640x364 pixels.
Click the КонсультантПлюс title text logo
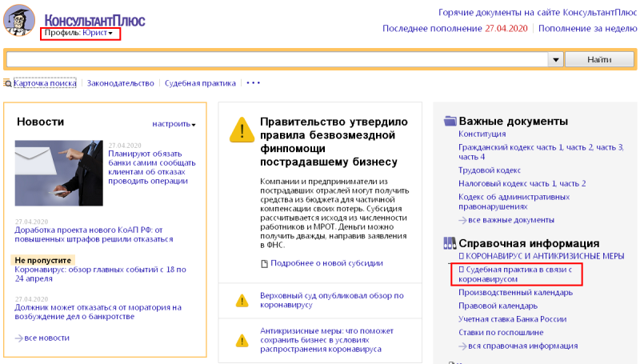click(x=94, y=21)
